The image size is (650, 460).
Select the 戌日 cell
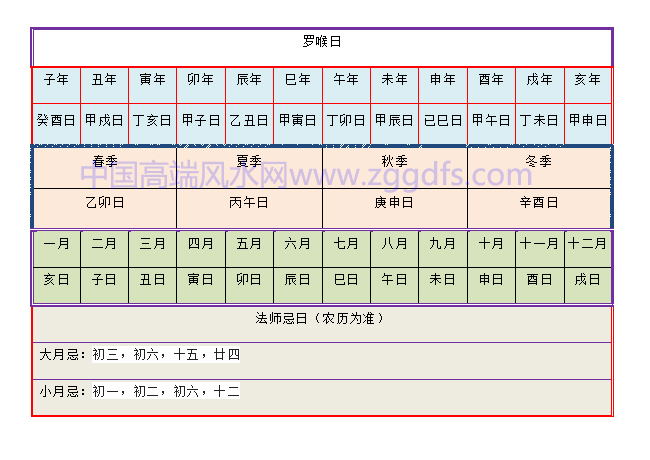(x=588, y=285)
